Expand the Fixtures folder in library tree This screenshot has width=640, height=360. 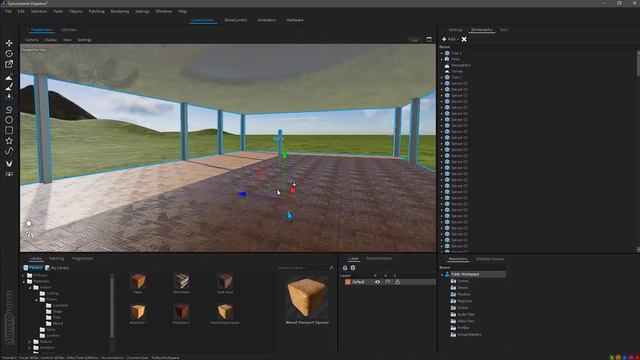pos(23,276)
